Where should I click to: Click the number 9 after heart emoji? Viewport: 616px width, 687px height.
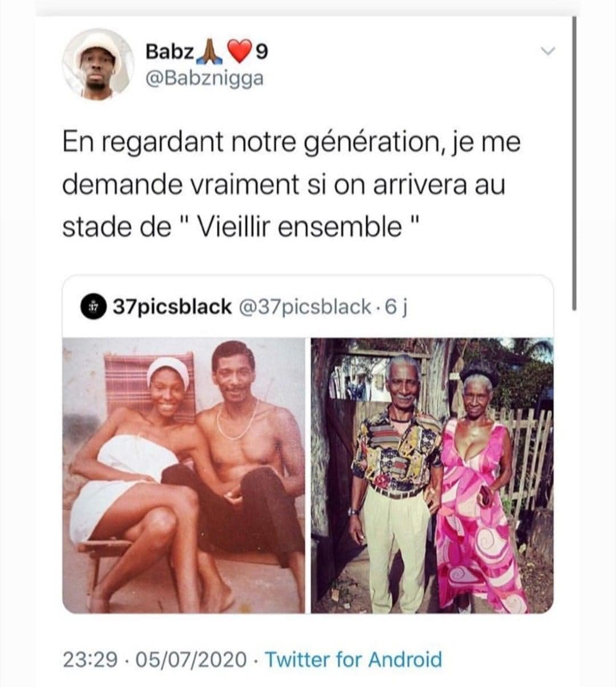click(261, 52)
